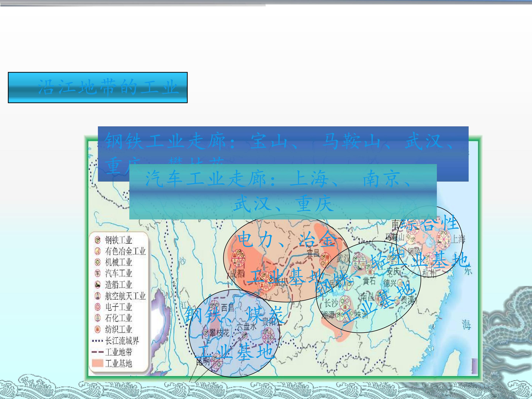The width and height of the screenshot is (532, 399).
Task: Select the 长江流域界 dotted line sample
Action: click(x=97, y=341)
